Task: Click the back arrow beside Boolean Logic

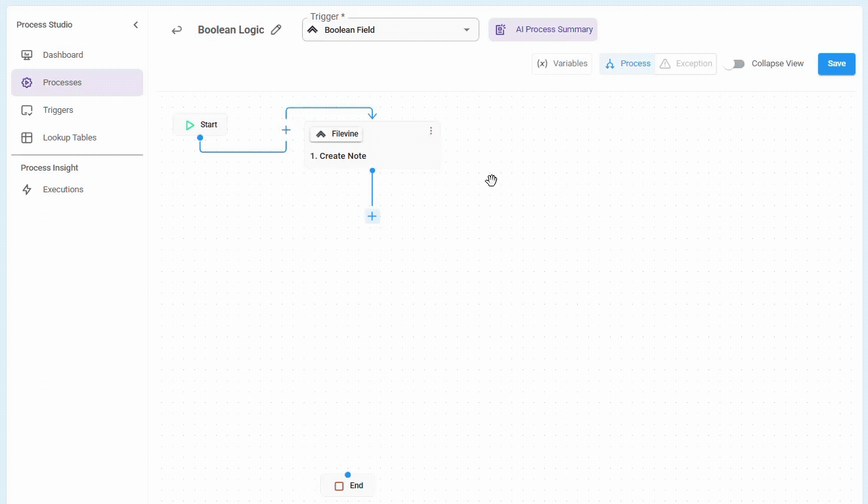Action: tap(177, 30)
